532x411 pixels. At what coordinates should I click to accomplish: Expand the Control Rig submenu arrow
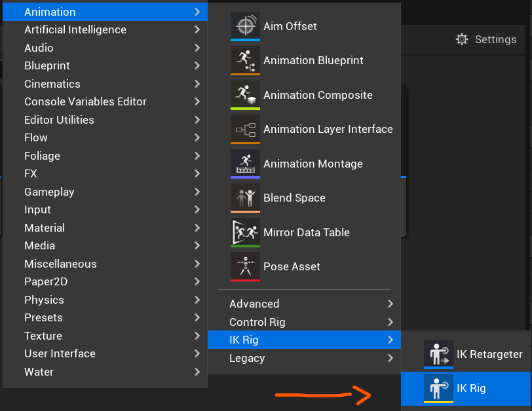click(390, 322)
